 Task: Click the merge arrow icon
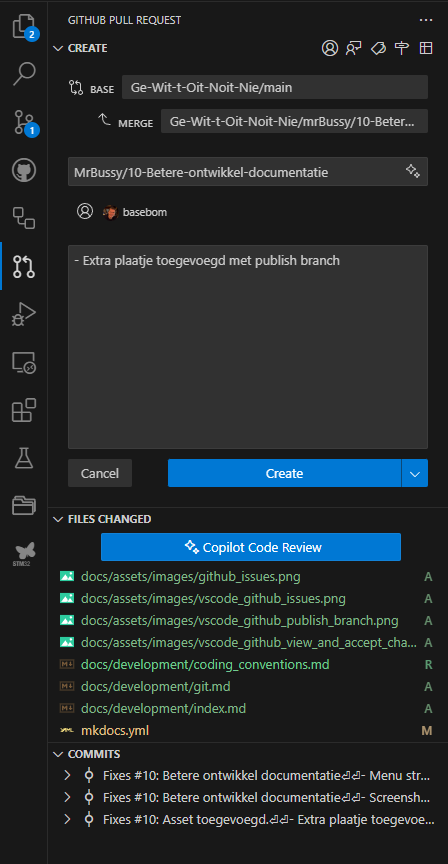[x=104, y=119]
